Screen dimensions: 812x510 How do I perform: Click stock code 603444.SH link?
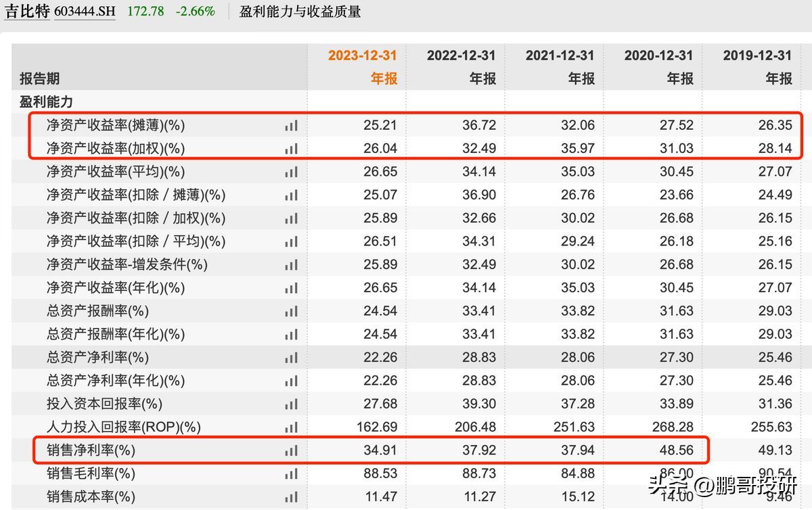pos(85,11)
